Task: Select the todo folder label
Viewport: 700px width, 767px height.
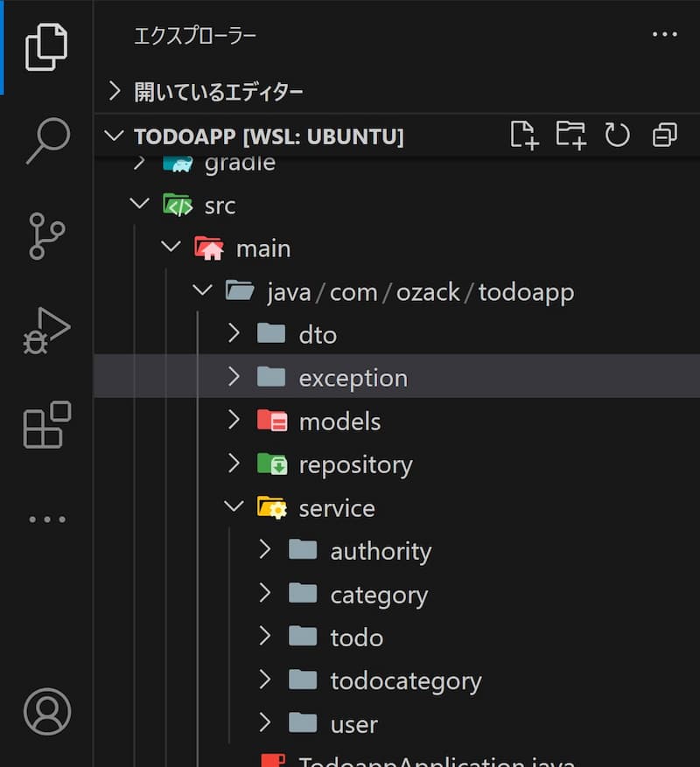Action: point(356,638)
